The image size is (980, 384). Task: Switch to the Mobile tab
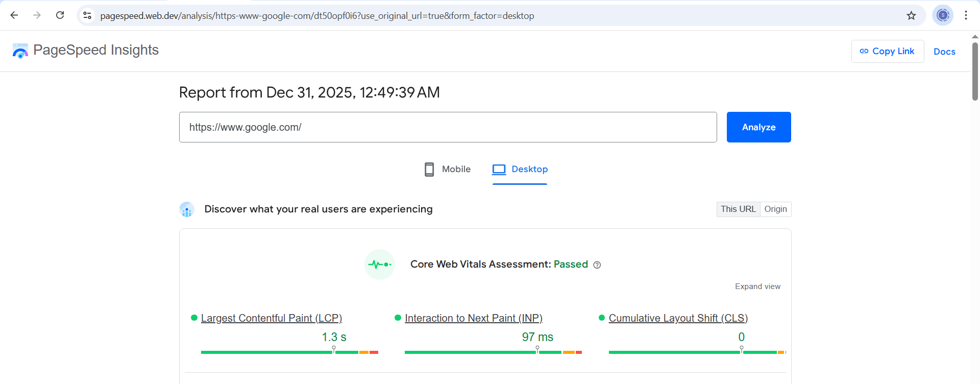click(x=448, y=170)
